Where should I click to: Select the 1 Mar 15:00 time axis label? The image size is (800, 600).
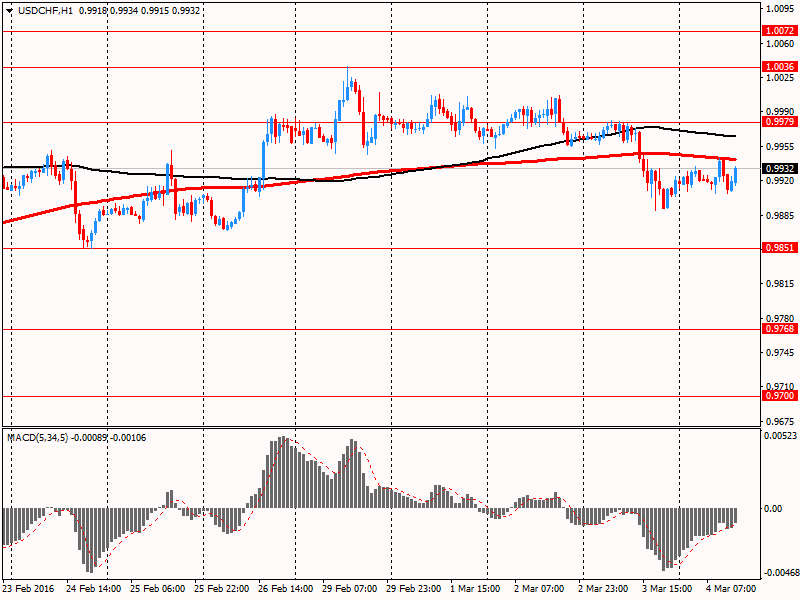pyautogui.click(x=476, y=589)
